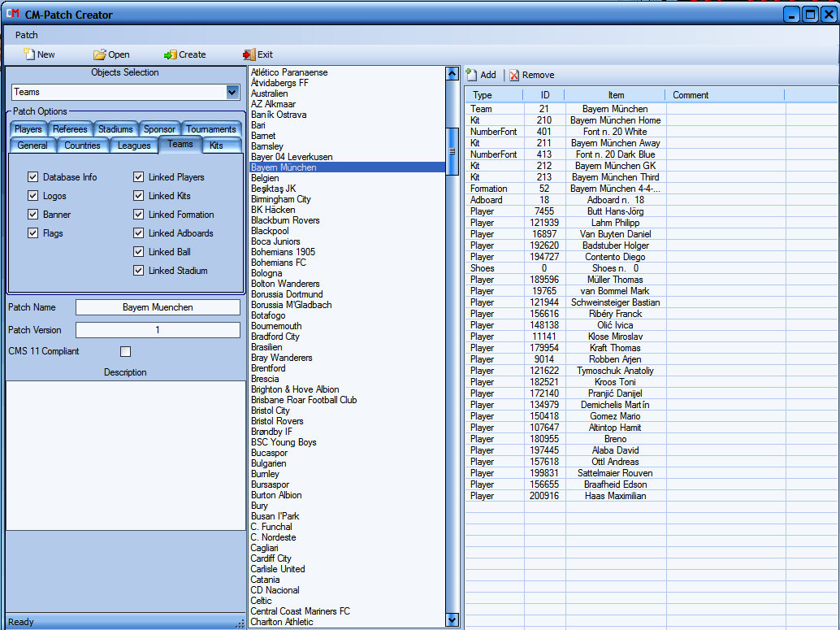Viewport: 840px width, 630px height.
Task: Toggle Linked Adboards checkbox
Action: click(139, 233)
